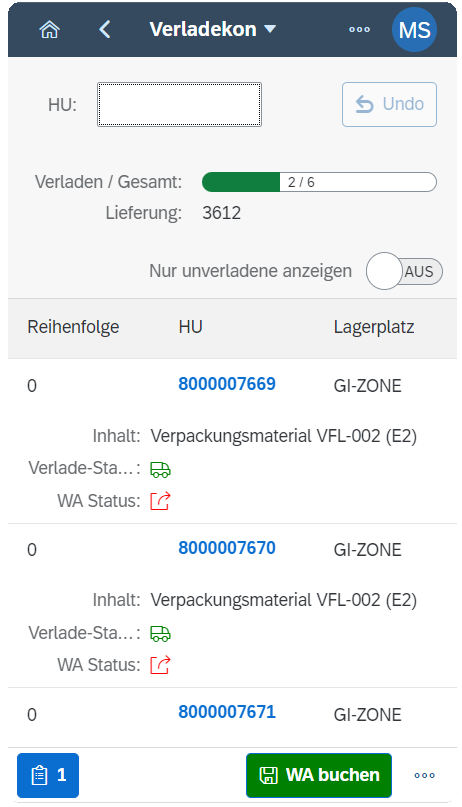Select the Reihenfolge column header
The height and width of the screenshot is (807, 462).
[73, 327]
